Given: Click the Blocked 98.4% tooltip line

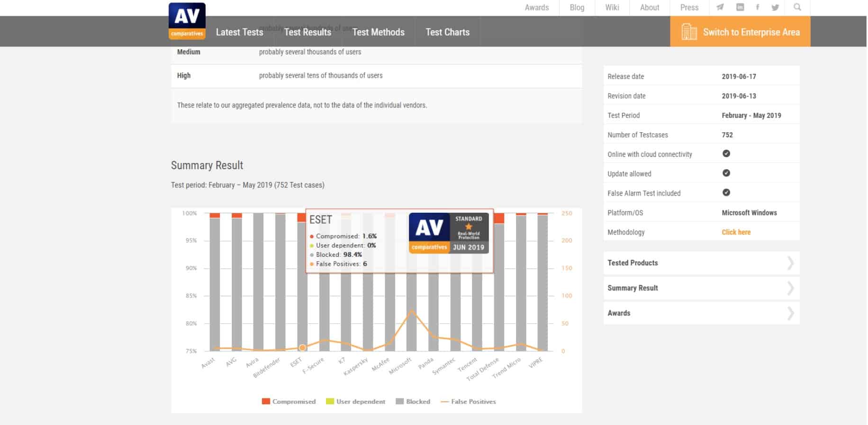Looking at the screenshot, I should coord(335,254).
